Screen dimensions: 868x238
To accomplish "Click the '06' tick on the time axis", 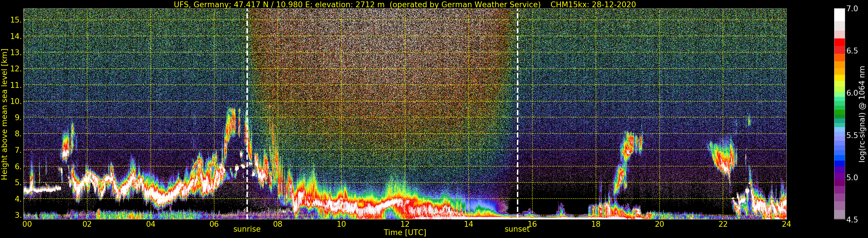I will tap(214, 224).
